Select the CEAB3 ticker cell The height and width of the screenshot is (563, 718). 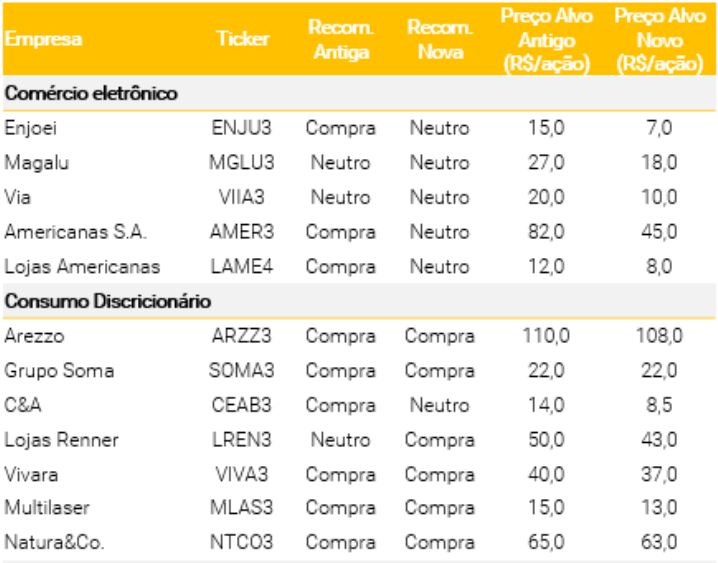click(242, 405)
